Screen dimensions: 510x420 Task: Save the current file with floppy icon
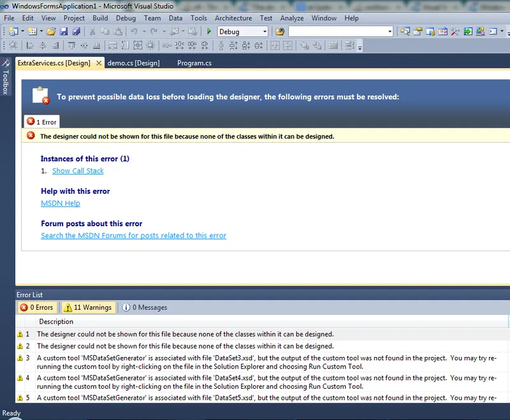tap(64, 31)
